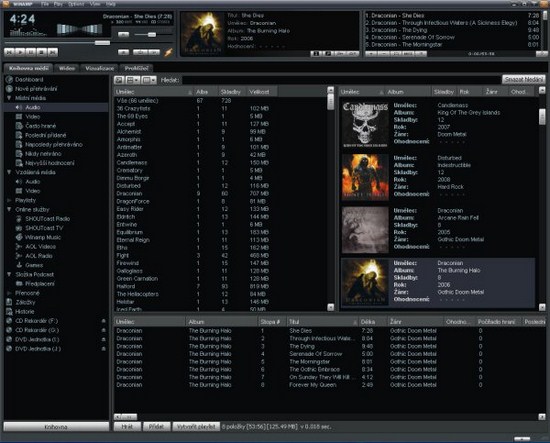Click the Smazat hledání button
The width and height of the screenshot is (550, 443).
click(524, 80)
